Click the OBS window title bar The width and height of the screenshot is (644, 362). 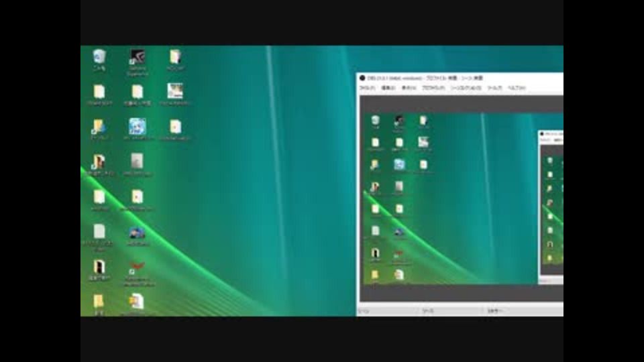coord(460,78)
